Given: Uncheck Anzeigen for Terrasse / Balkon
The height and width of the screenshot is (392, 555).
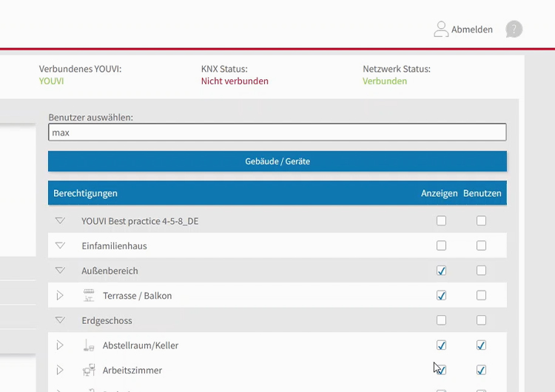Looking at the screenshot, I should [x=441, y=295].
